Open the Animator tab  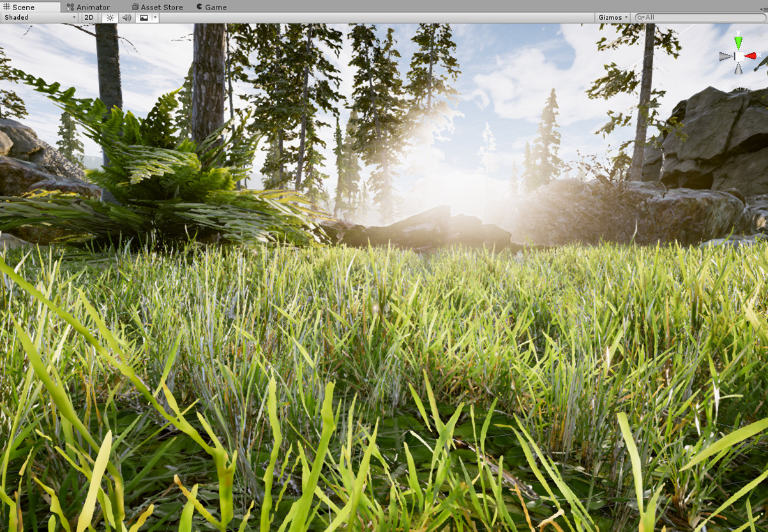tap(92, 7)
